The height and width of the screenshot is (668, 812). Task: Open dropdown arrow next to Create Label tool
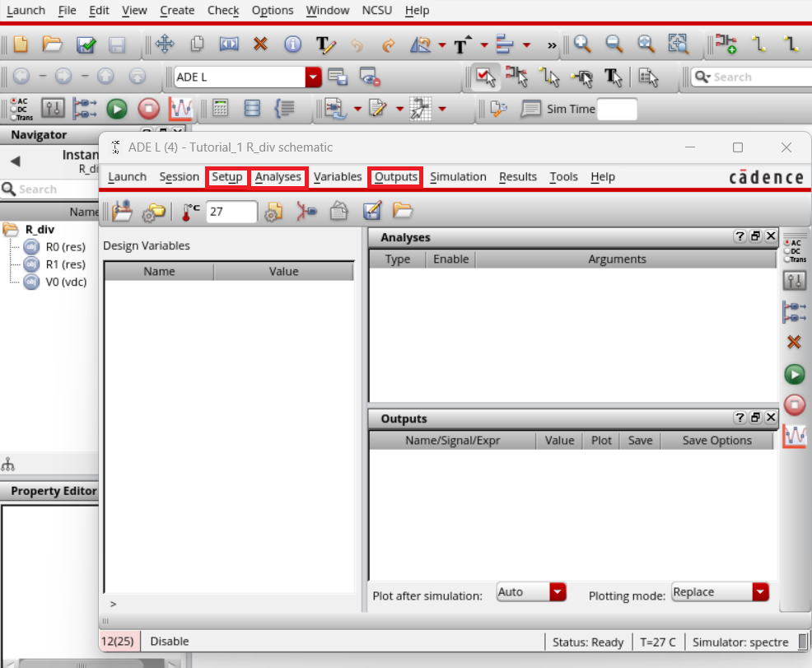point(484,45)
